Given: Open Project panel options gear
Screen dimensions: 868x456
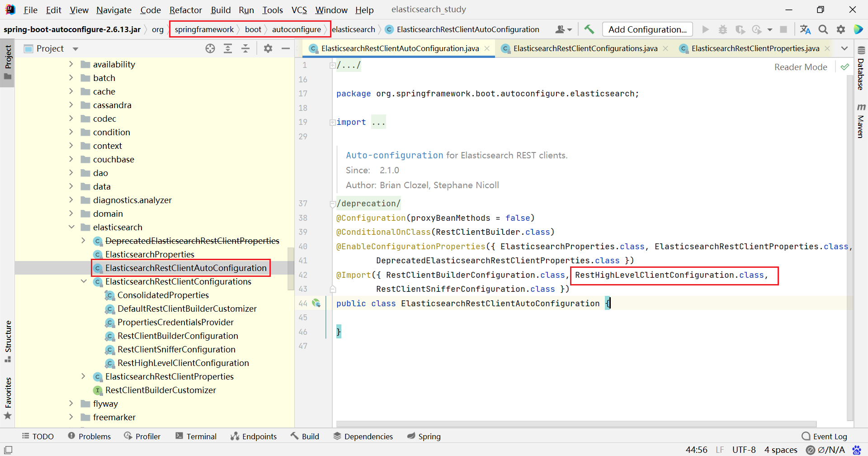Looking at the screenshot, I should 268,48.
